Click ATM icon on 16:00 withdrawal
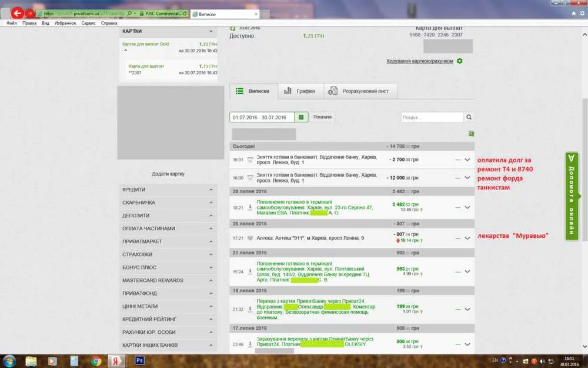The height and width of the screenshot is (368, 588). (x=250, y=178)
